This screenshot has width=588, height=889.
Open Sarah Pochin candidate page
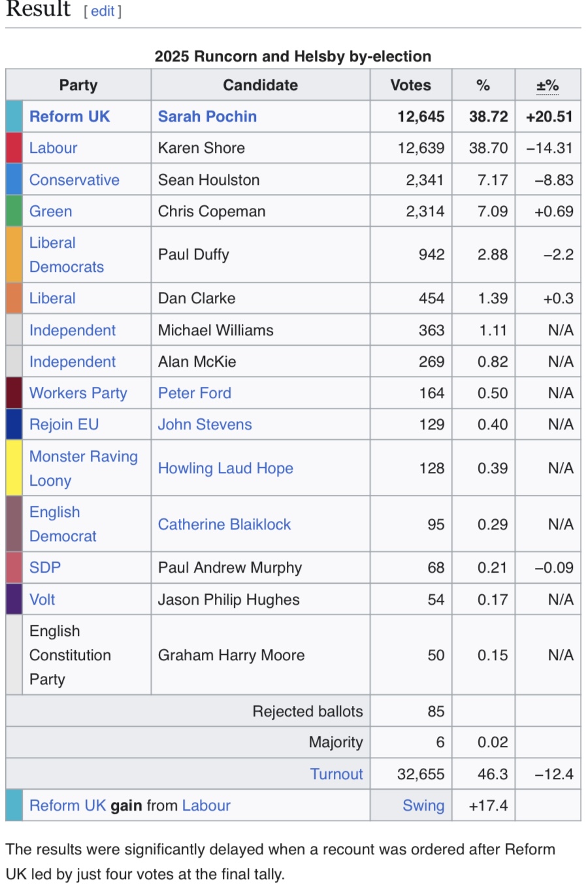tap(207, 116)
